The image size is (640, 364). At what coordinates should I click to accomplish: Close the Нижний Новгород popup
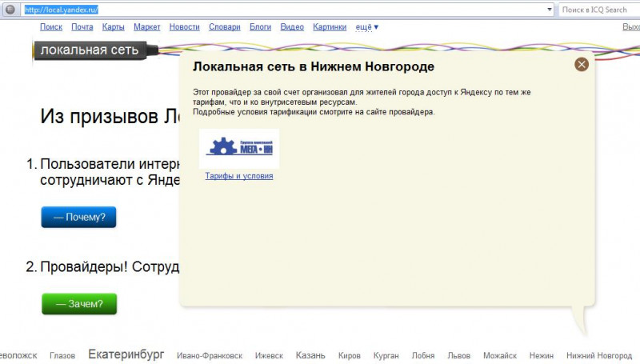pos(582,64)
